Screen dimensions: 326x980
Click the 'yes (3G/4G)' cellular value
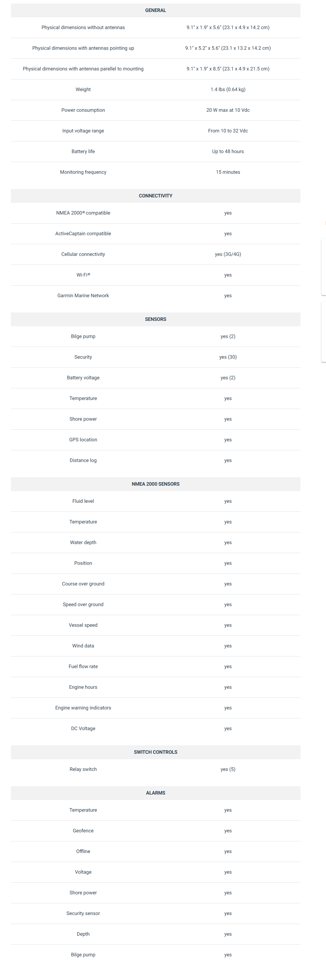pos(228,254)
